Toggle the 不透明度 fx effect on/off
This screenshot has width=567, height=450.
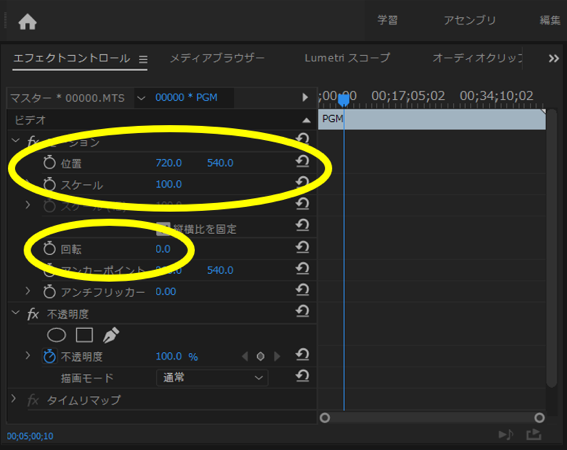(33, 314)
